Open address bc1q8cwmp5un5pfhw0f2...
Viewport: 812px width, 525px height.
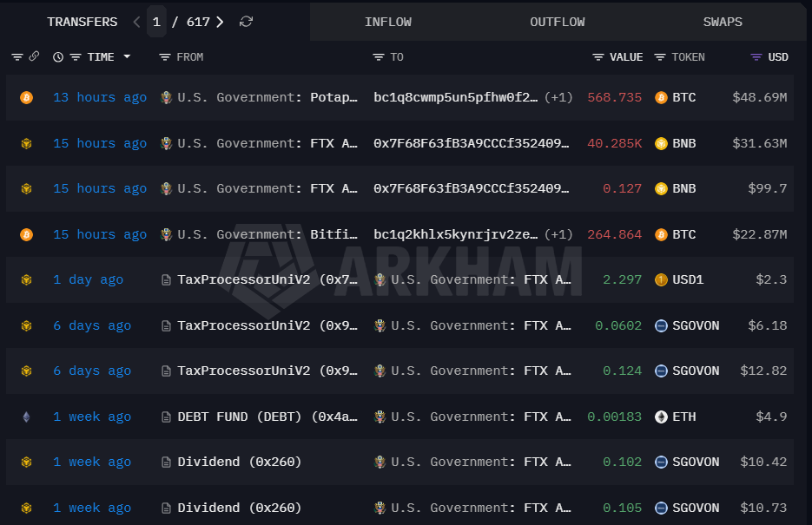pyautogui.click(x=456, y=98)
